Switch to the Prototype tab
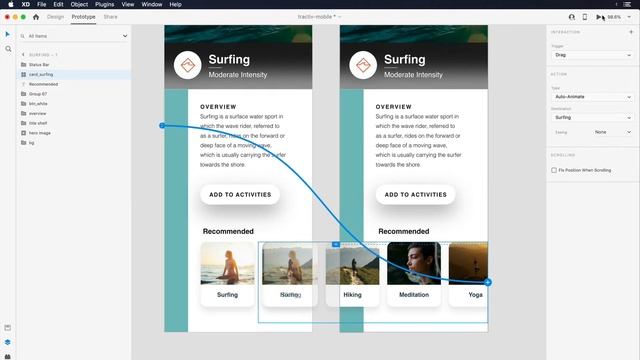 pos(83,17)
